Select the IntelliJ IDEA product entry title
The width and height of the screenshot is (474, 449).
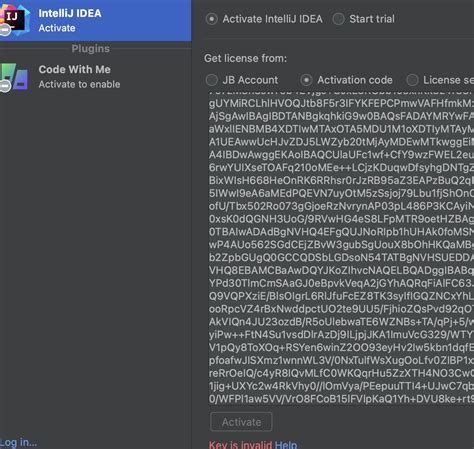[70, 13]
